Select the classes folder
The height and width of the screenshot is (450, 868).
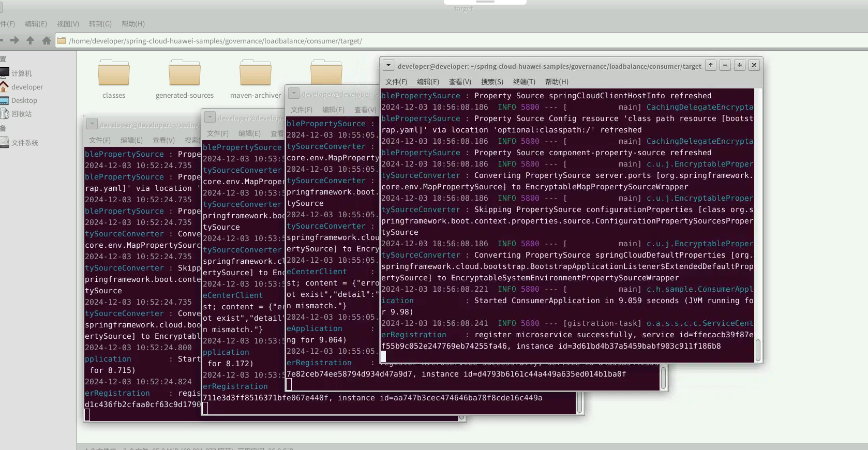coord(114,80)
